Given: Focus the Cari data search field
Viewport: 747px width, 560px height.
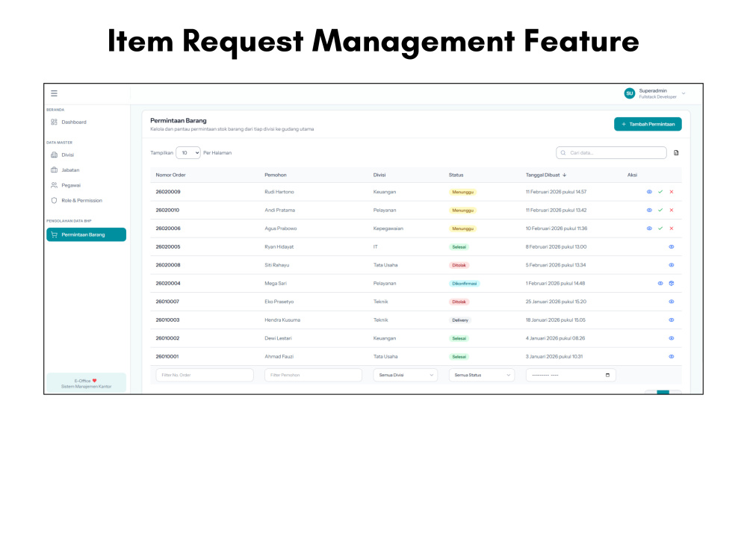Looking at the screenshot, I should pos(611,153).
